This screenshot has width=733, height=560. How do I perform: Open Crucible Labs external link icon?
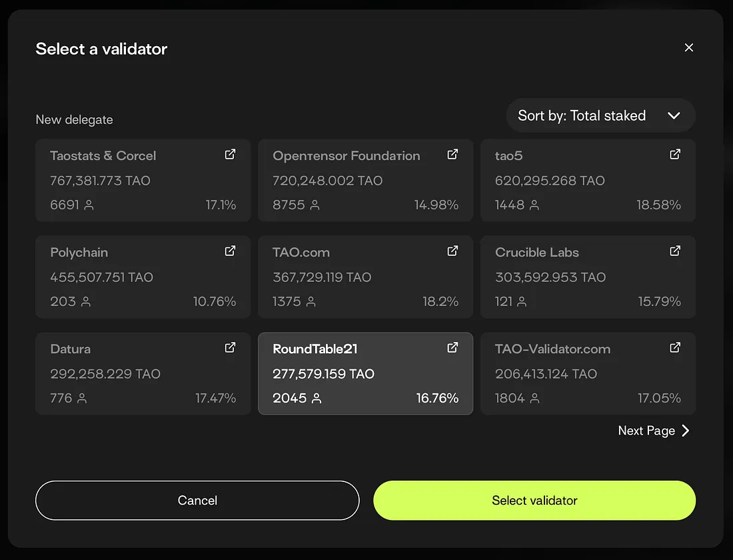coord(675,251)
